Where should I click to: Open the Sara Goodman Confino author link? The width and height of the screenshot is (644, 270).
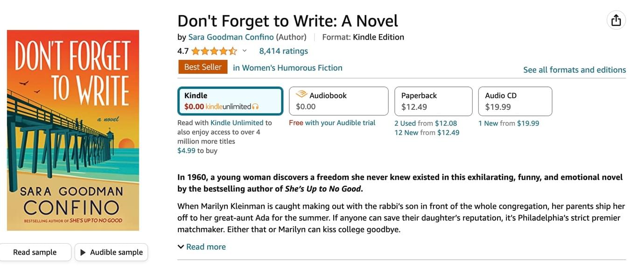231,37
